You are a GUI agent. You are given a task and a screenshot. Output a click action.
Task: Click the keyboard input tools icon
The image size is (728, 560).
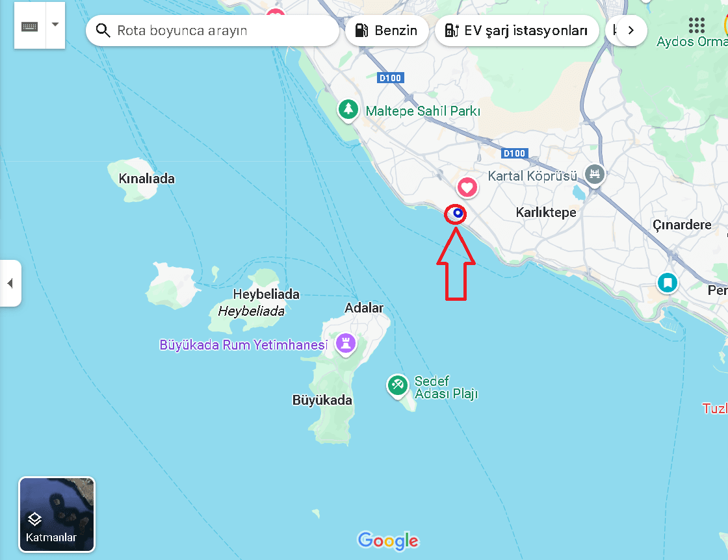pos(30,26)
